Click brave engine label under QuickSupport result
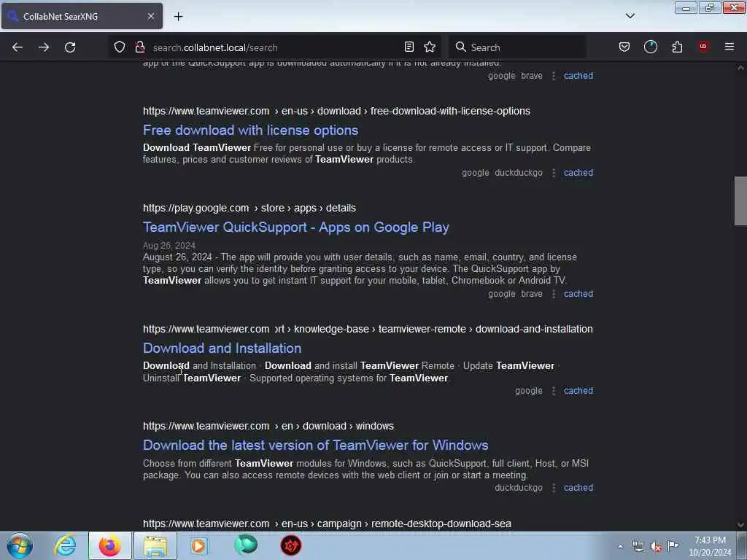The height and width of the screenshot is (560, 747). coord(532,294)
